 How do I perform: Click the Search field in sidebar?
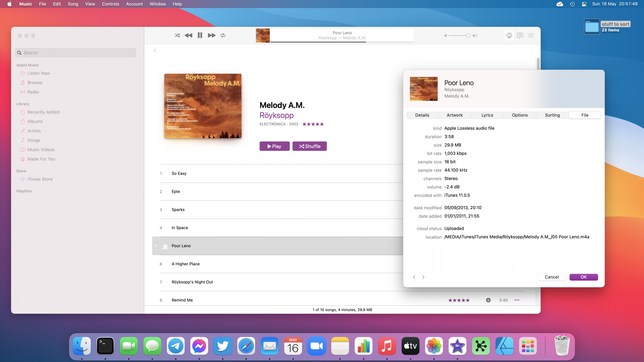(76, 53)
